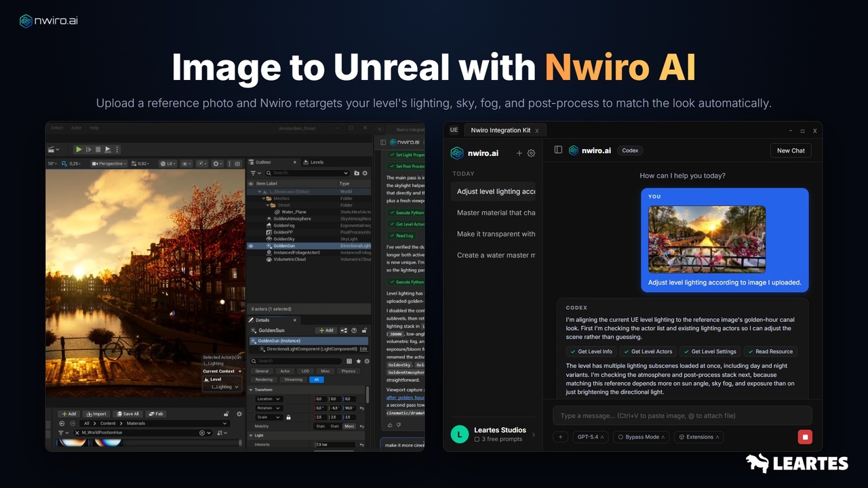Select the All filter in Details
This screenshot has width=868, height=488.
316,380
